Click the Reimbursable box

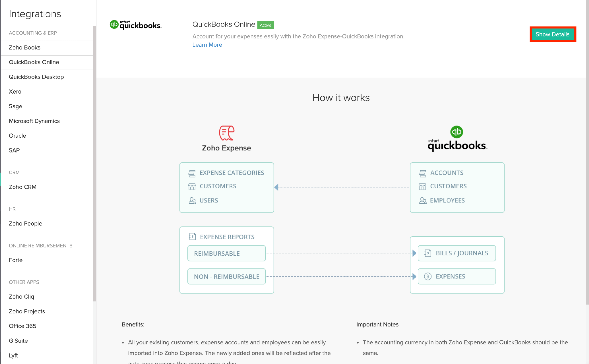coord(226,253)
